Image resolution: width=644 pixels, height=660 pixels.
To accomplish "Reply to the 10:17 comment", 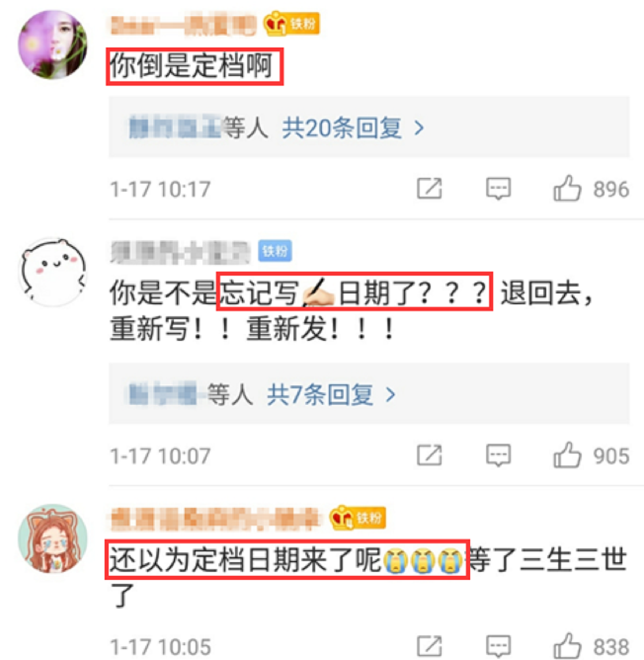I will (x=498, y=188).
